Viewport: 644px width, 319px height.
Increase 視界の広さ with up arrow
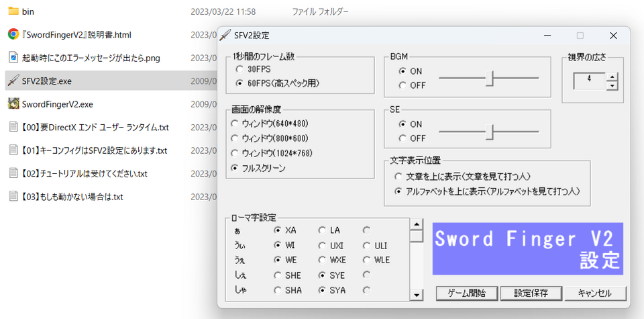611,77
